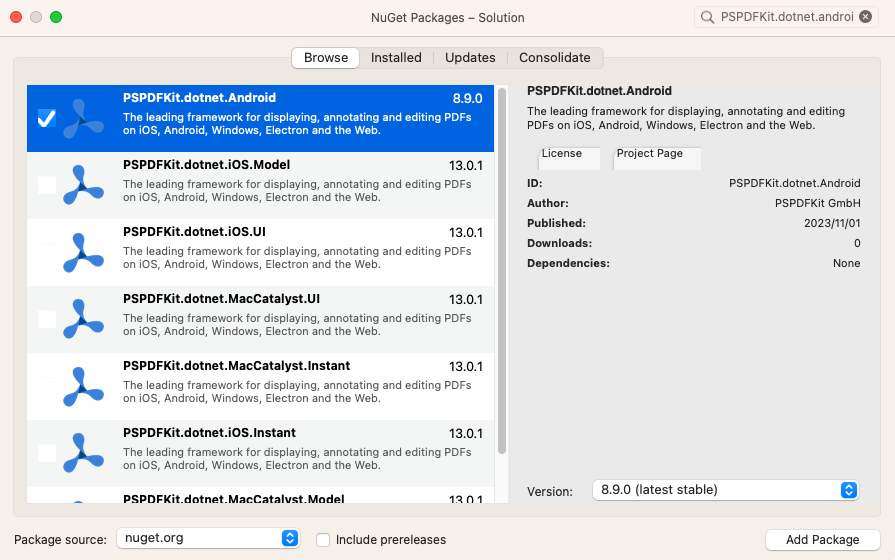Open the Package source nuget.org dropdown
Screen dimensions: 895x560
208,538
